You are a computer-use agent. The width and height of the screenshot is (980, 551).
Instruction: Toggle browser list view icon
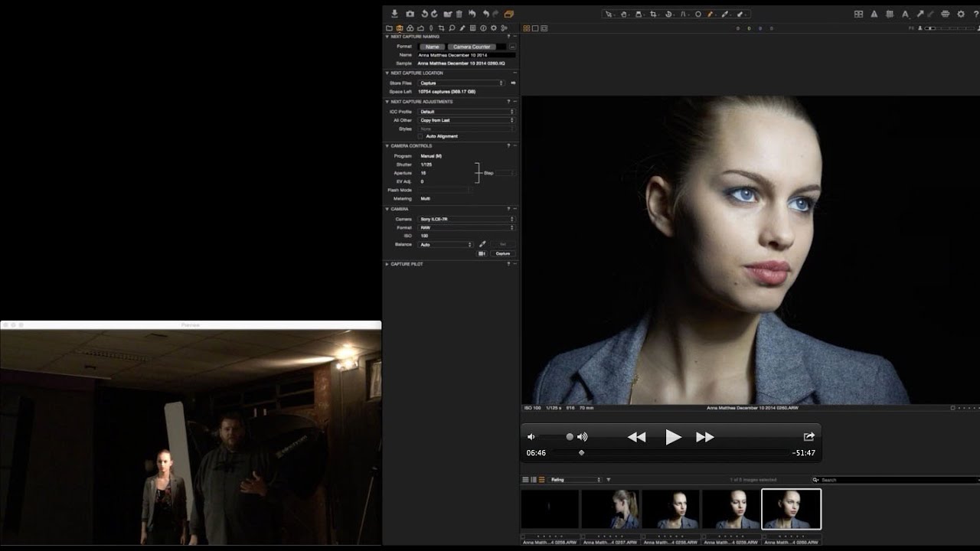coord(534,480)
